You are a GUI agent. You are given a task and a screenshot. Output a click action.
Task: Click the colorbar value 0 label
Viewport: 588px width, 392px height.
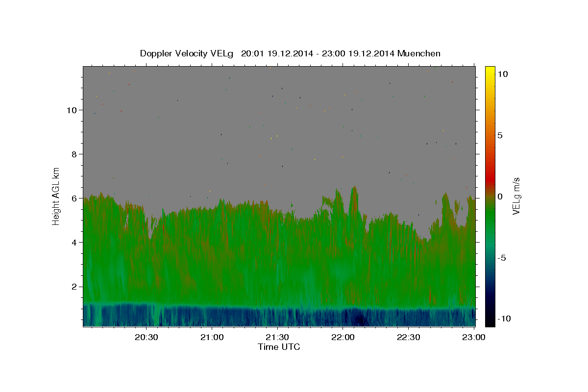point(500,196)
